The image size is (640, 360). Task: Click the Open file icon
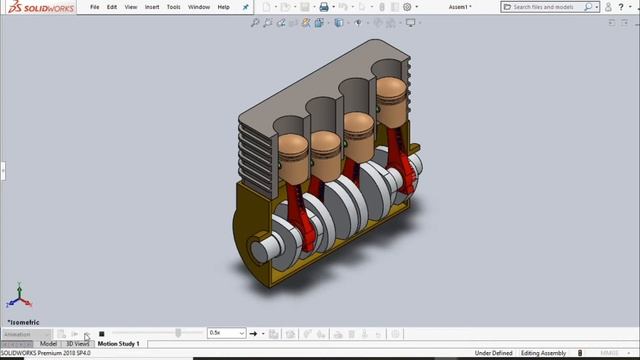coord(285,7)
